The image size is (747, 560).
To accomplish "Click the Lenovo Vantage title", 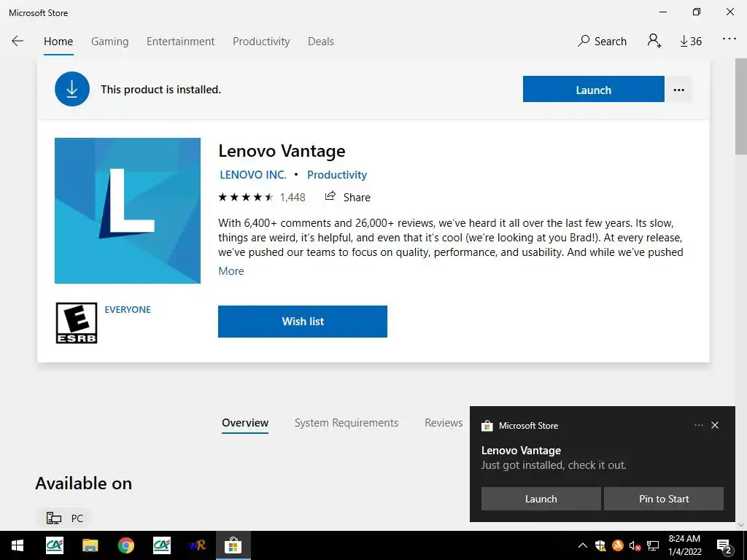I will (282, 151).
